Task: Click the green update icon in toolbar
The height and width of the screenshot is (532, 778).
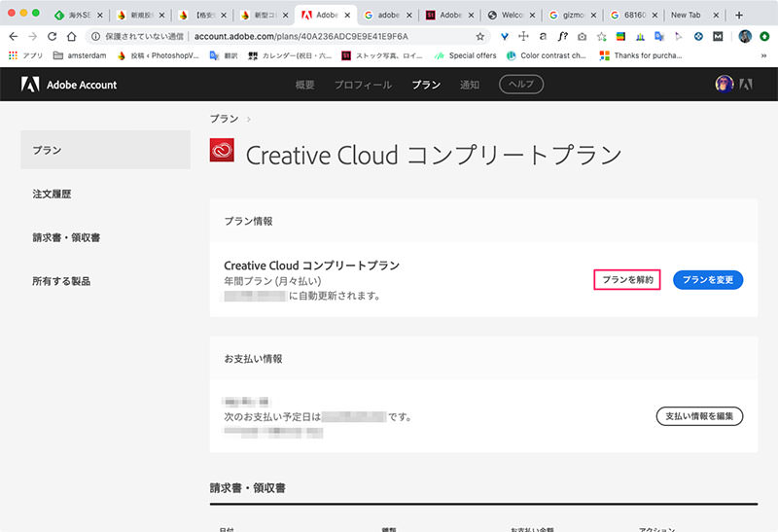Action: [764, 36]
